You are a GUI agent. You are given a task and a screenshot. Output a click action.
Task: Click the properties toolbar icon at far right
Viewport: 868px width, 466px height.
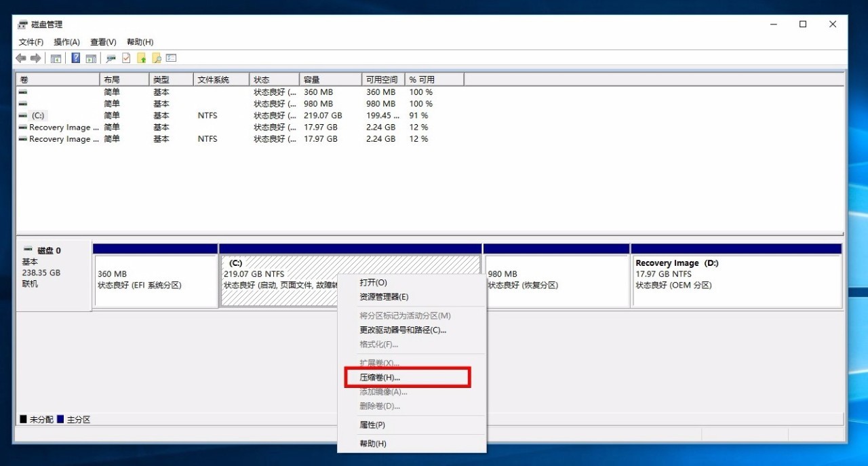(171, 58)
